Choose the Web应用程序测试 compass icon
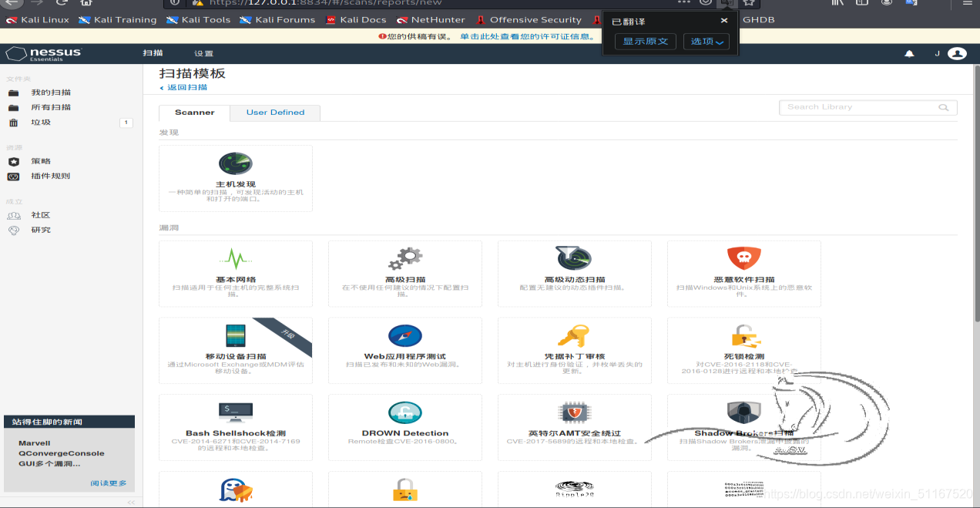980x508 pixels. coord(404,336)
